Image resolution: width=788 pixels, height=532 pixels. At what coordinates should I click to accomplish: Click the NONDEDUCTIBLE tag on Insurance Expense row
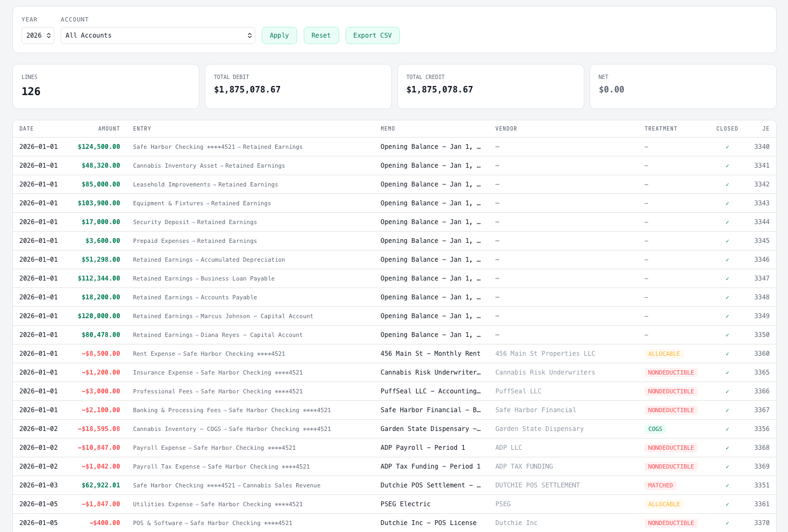671,373
